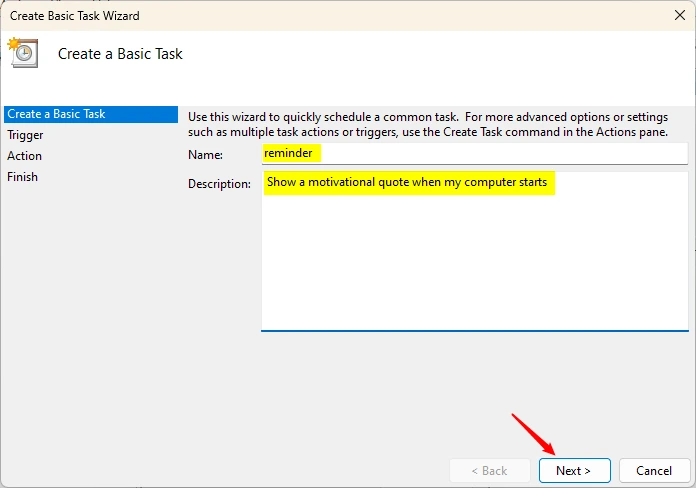Click the highlighted word 'reminder'

(x=288, y=153)
